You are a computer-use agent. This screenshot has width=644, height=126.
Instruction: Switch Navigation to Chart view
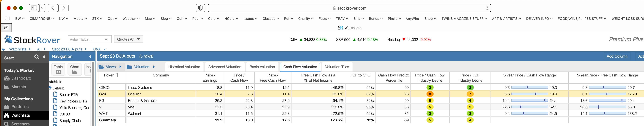(x=75, y=69)
